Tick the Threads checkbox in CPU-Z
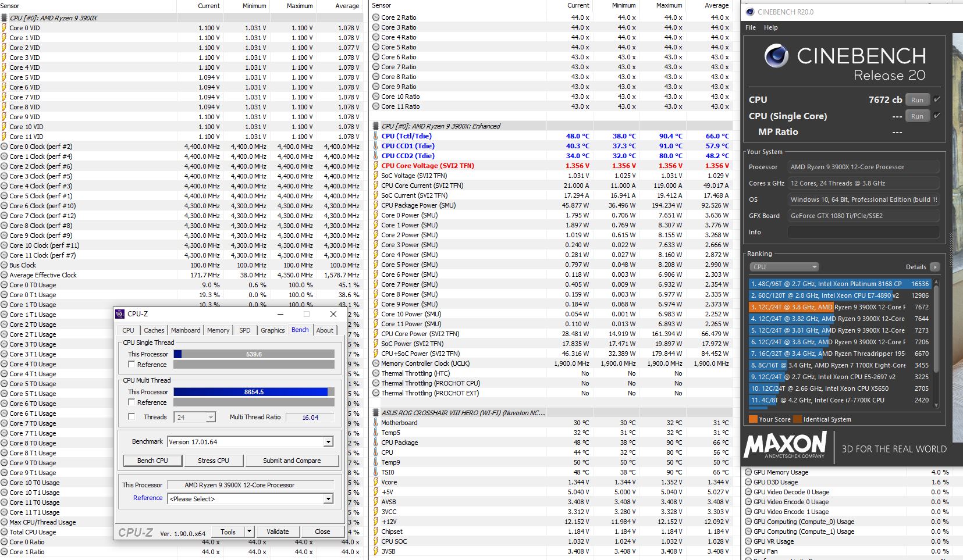963x560 pixels. (x=132, y=417)
